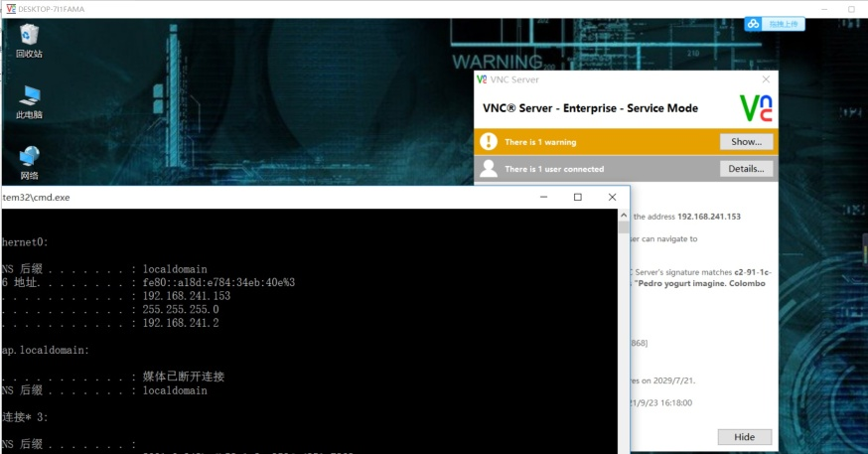This screenshot has height=454, width=868.
Task: Close the cmd.exe window
Action: coord(612,197)
